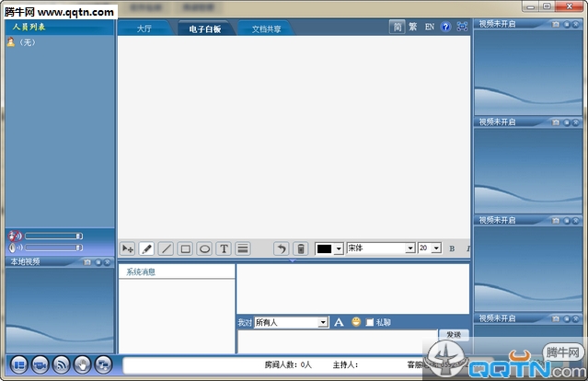Toggle bold text formatting

tap(452, 248)
